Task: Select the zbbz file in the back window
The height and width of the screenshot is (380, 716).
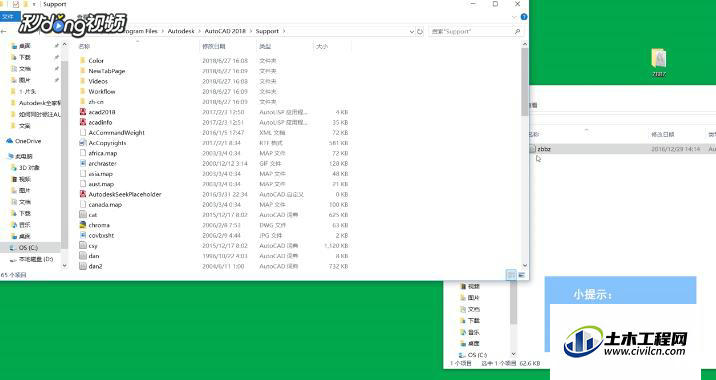Action: 544,149
